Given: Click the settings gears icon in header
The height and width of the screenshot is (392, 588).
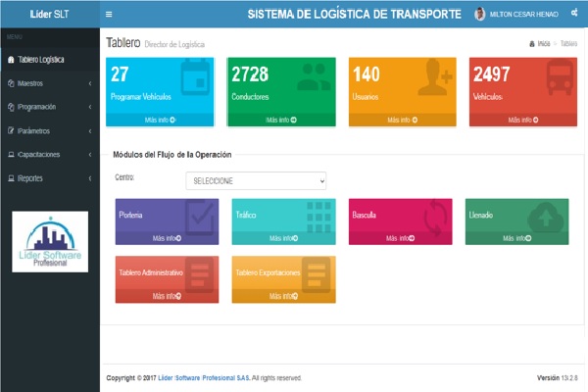Looking at the screenshot, I should point(573,15).
